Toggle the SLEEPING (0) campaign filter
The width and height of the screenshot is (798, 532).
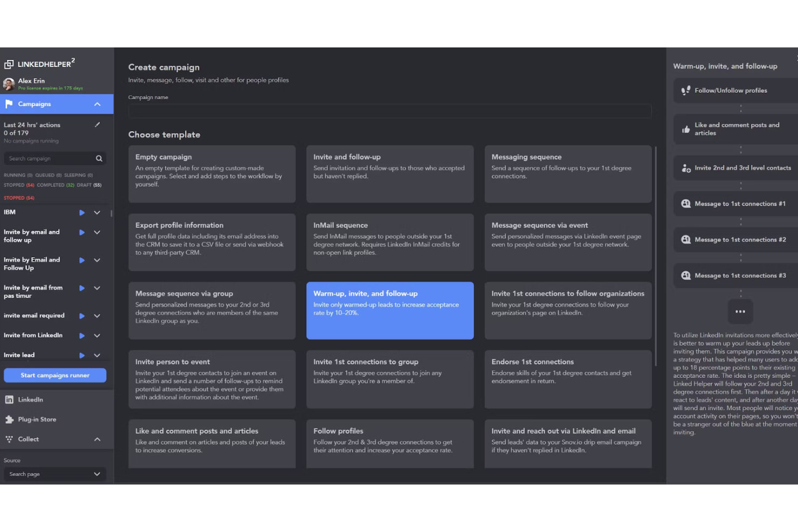click(79, 175)
